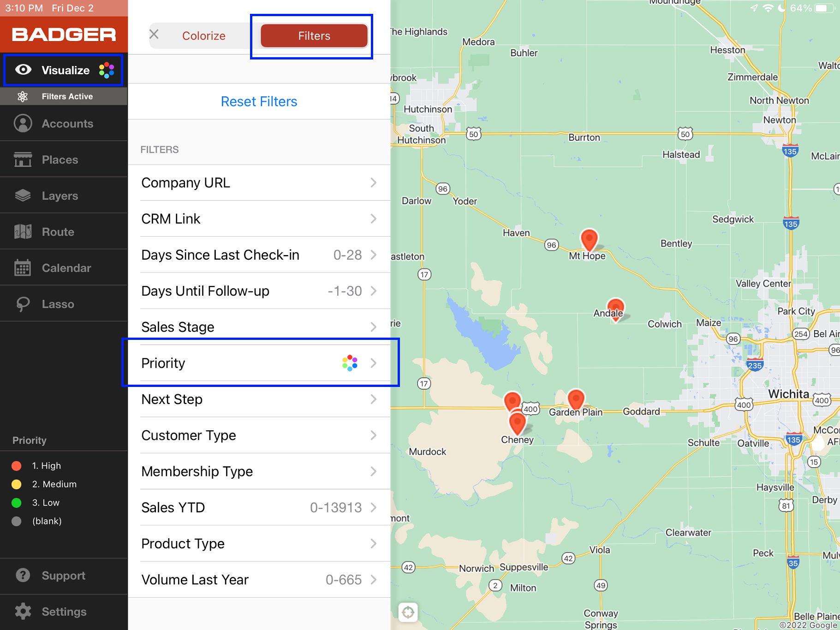Select the red pin at Garden Plain
Screen dimensions: 840x630
click(576, 399)
